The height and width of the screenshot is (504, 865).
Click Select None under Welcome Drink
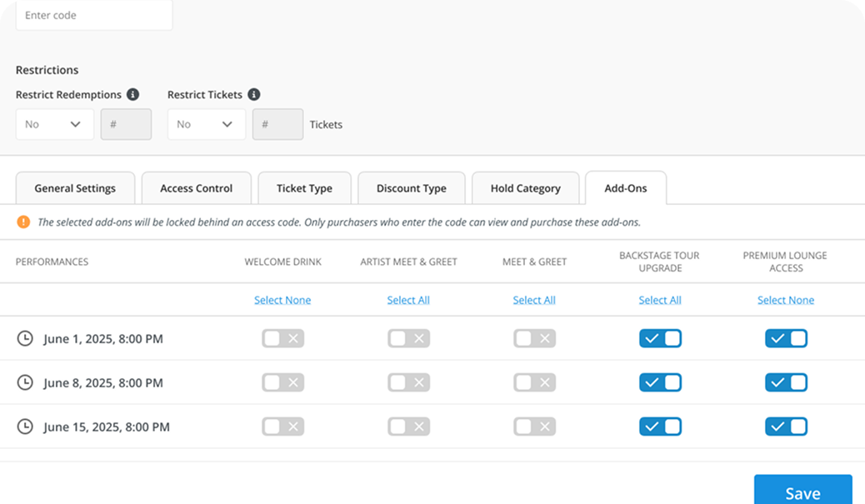(x=282, y=300)
